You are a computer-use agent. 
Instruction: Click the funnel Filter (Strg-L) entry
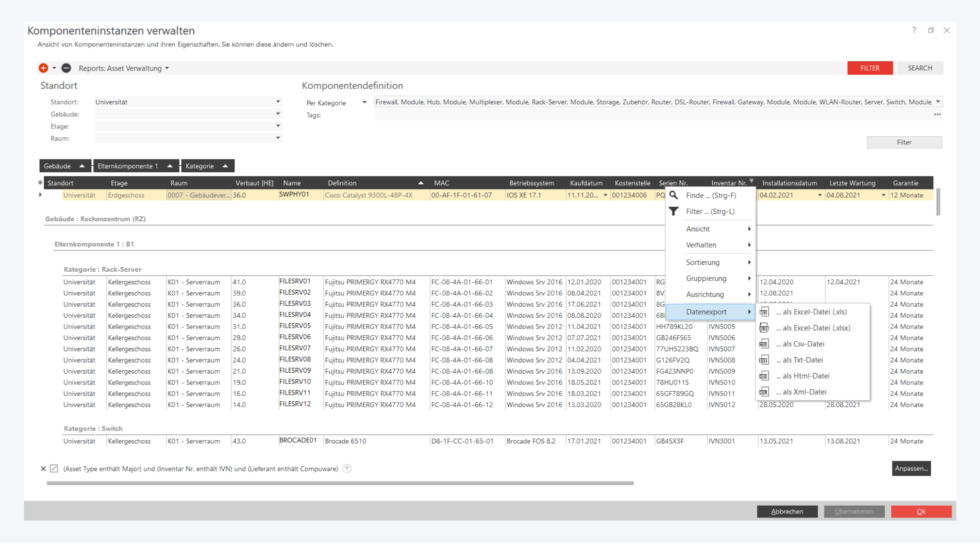pos(709,211)
